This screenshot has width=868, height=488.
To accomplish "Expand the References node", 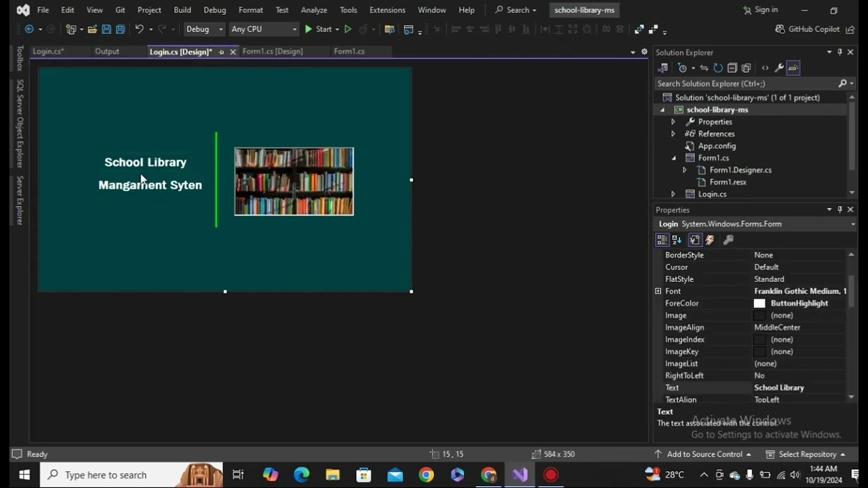I will [673, 134].
